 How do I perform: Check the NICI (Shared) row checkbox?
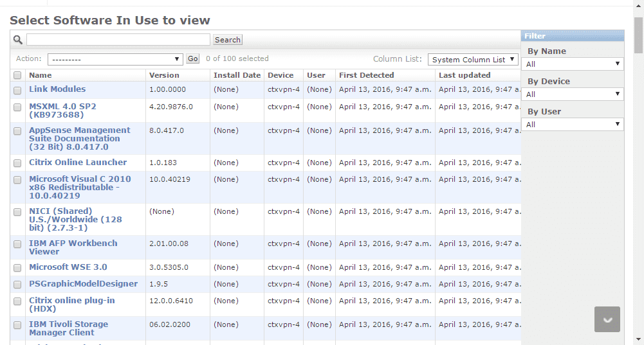click(x=17, y=211)
